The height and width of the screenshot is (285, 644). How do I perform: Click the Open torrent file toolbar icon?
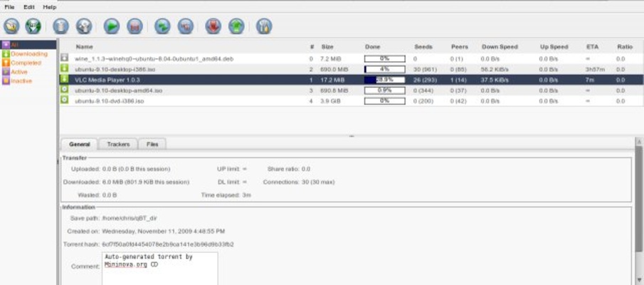click(11, 26)
